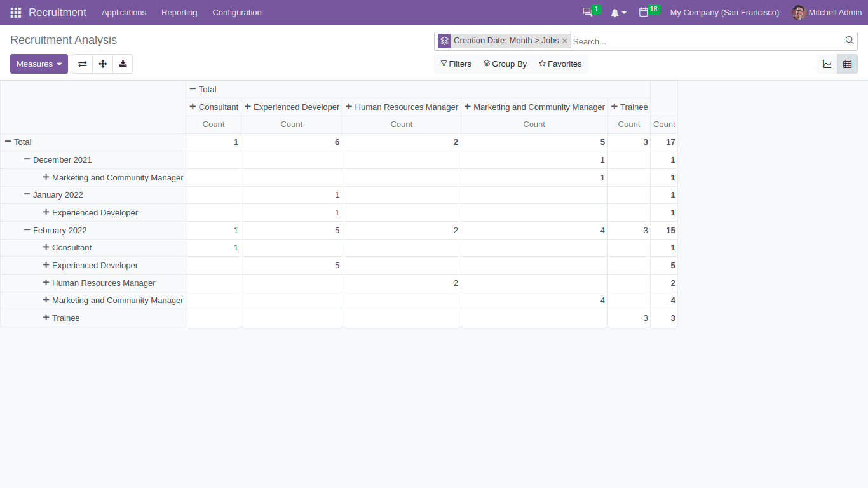Remove the Creation Date search filter
The width and height of the screenshot is (868, 488).
[x=564, y=41]
